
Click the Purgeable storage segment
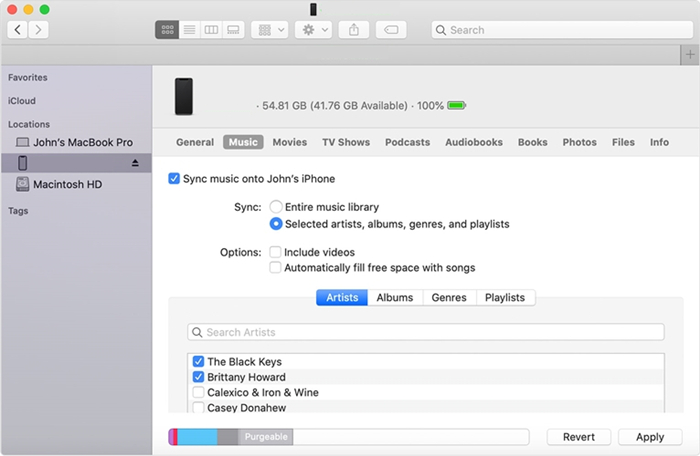266,437
